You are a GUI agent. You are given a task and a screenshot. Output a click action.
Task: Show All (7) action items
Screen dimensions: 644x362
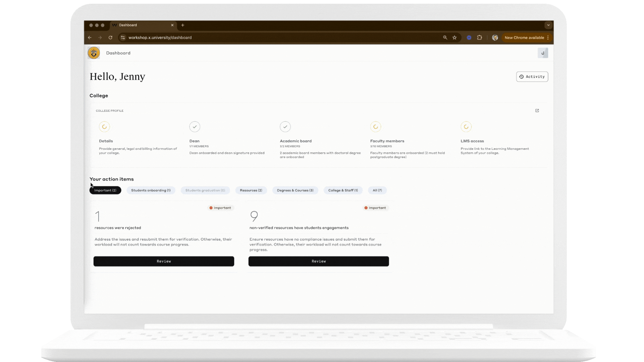pos(377,190)
